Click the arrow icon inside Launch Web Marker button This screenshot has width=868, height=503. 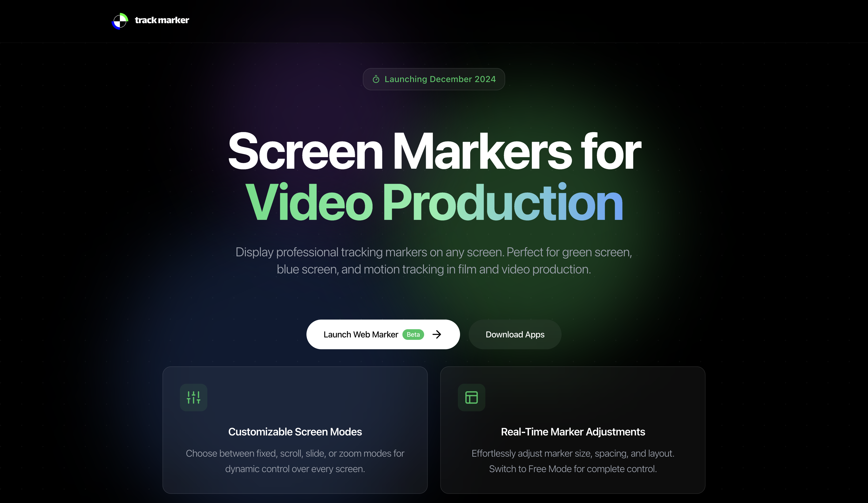tap(437, 335)
